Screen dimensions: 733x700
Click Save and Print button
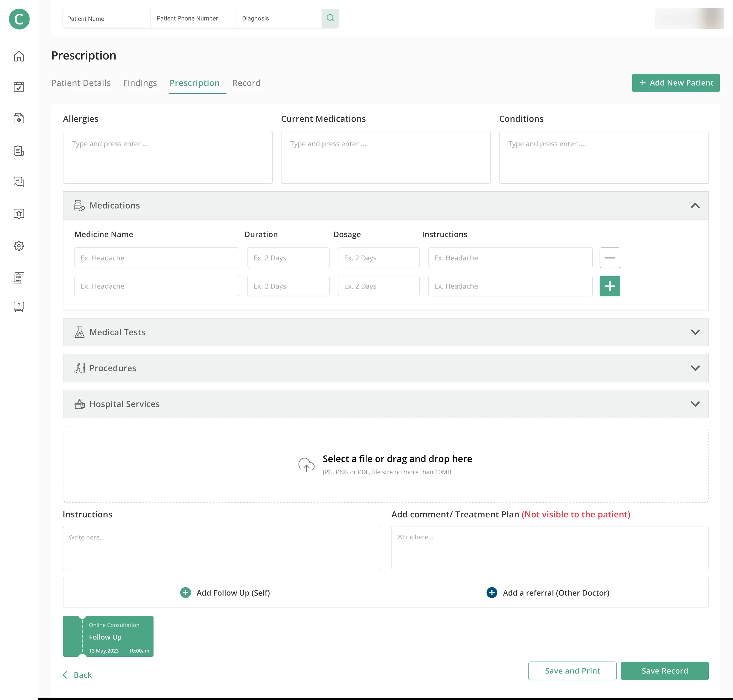(x=572, y=671)
